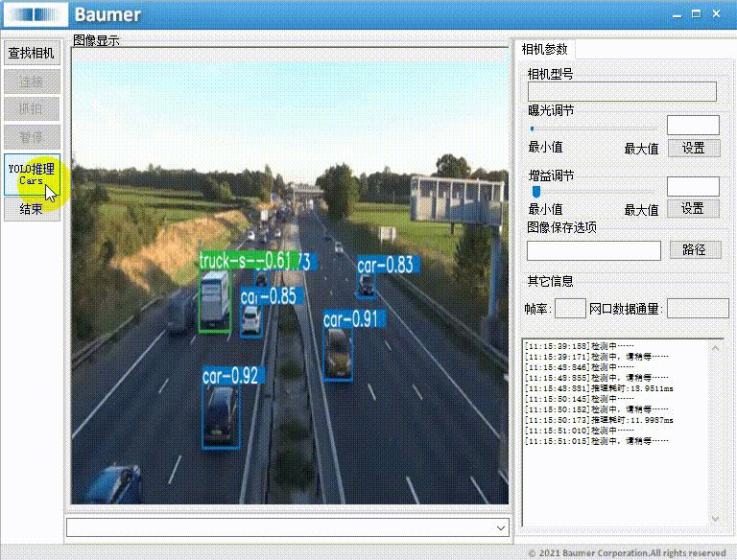
Task: Click the 抓拍 button
Action: click(x=32, y=109)
